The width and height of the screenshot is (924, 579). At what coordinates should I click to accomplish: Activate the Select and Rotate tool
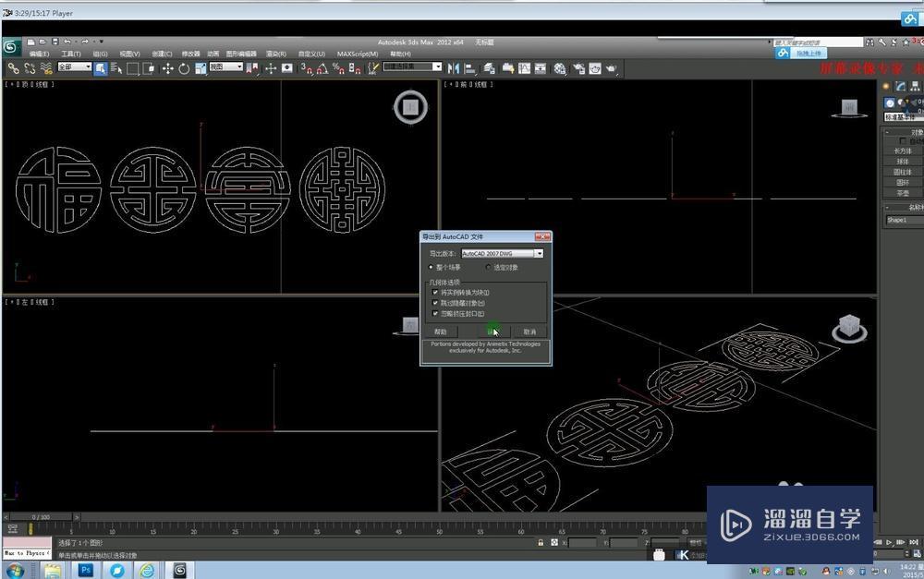(x=184, y=68)
